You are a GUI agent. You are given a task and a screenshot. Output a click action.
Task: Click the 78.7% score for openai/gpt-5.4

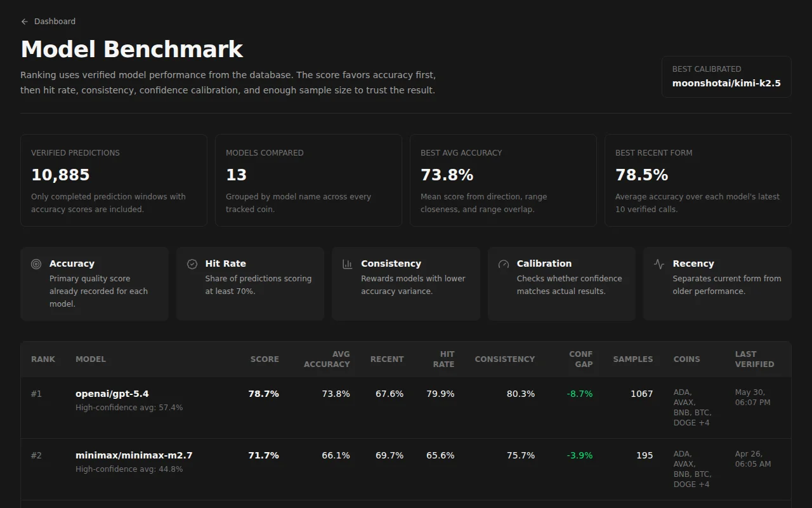point(264,394)
